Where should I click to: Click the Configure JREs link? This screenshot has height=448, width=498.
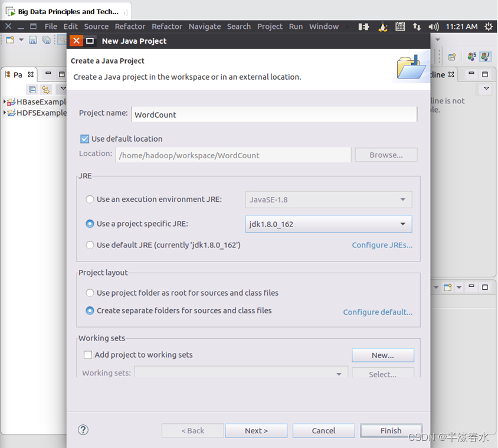(382, 245)
